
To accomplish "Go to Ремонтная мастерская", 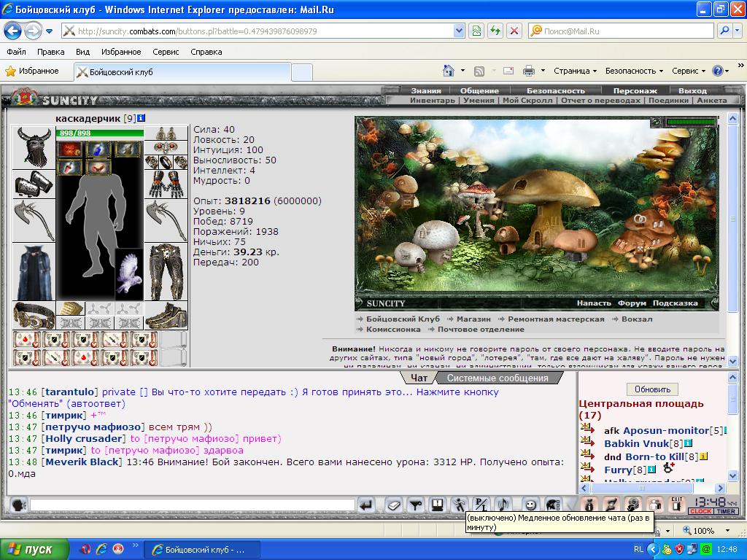I will coord(556,319).
